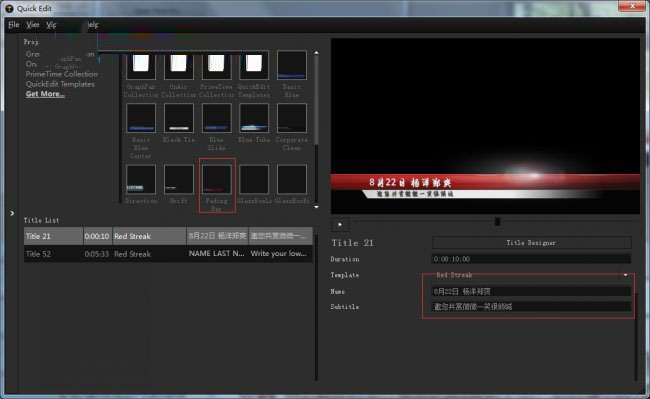Follow the Get More... link

[45, 94]
